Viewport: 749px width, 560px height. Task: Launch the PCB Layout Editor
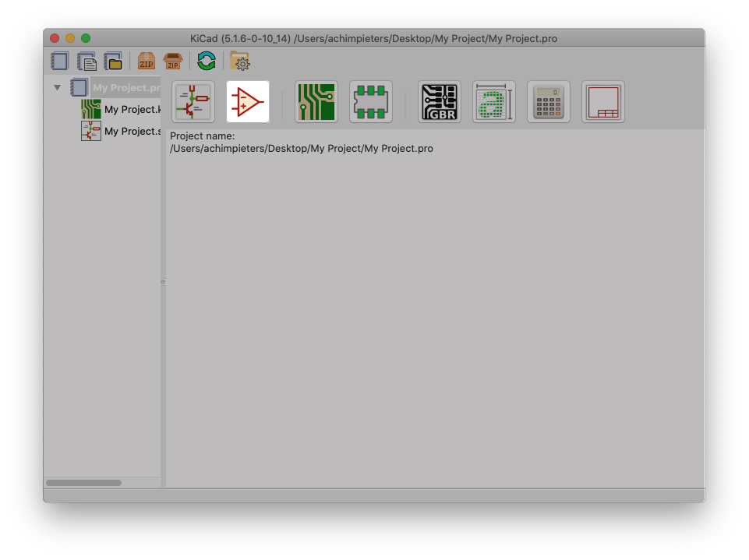point(316,102)
